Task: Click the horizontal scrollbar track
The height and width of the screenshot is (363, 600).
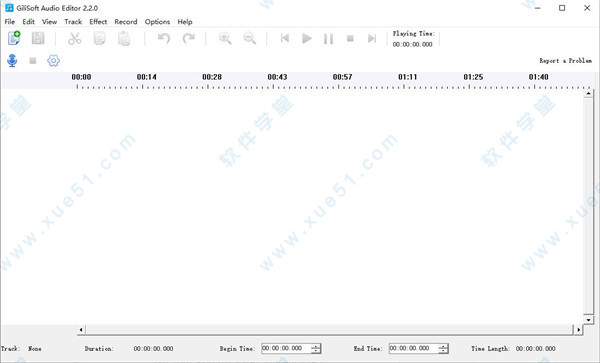Action: [329, 330]
